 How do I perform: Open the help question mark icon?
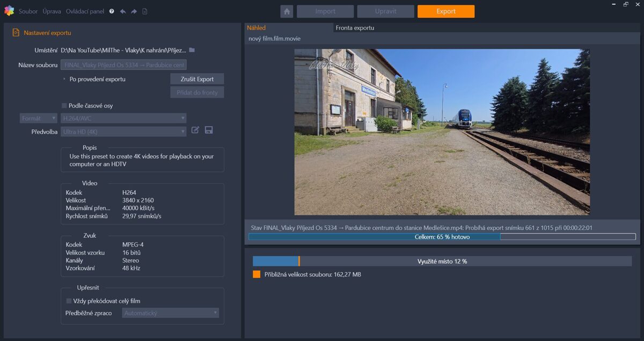tap(112, 11)
